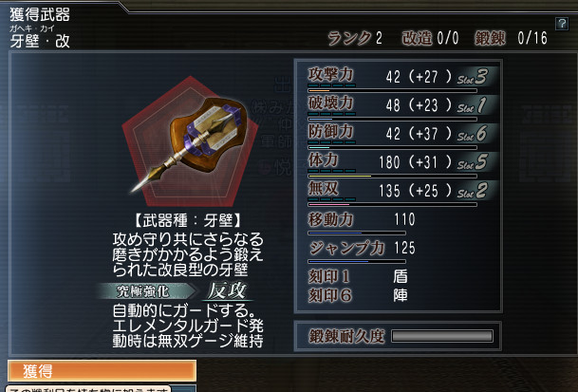Select the 刻印6 陣 entry
578x392 pixels.
[x=359, y=295]
